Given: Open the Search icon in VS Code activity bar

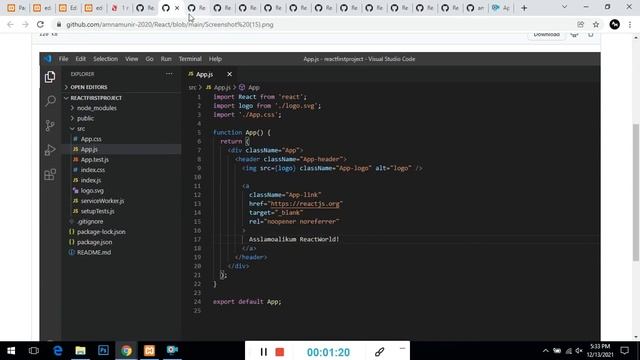Looking at the screenshot, I should pos(50,101).
